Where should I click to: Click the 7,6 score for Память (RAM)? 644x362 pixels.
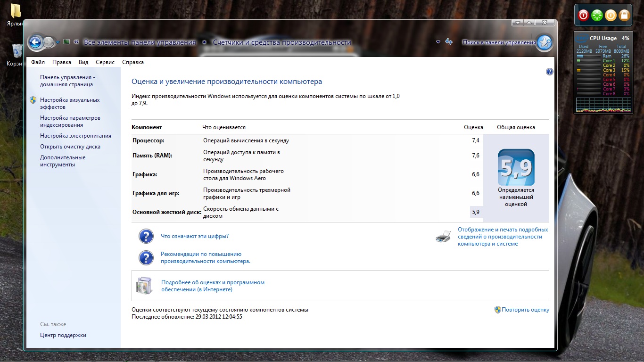[475, 156]
